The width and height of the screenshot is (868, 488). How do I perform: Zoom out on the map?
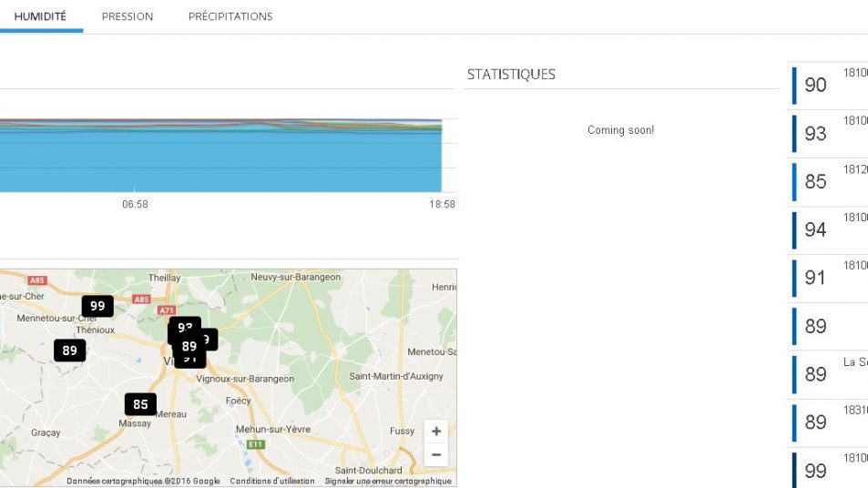coord(436,454)
